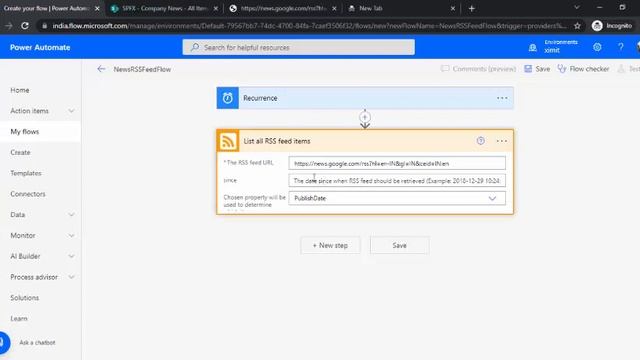
Task: Open the tab search chevron
Action: click(x=576, y=7)
